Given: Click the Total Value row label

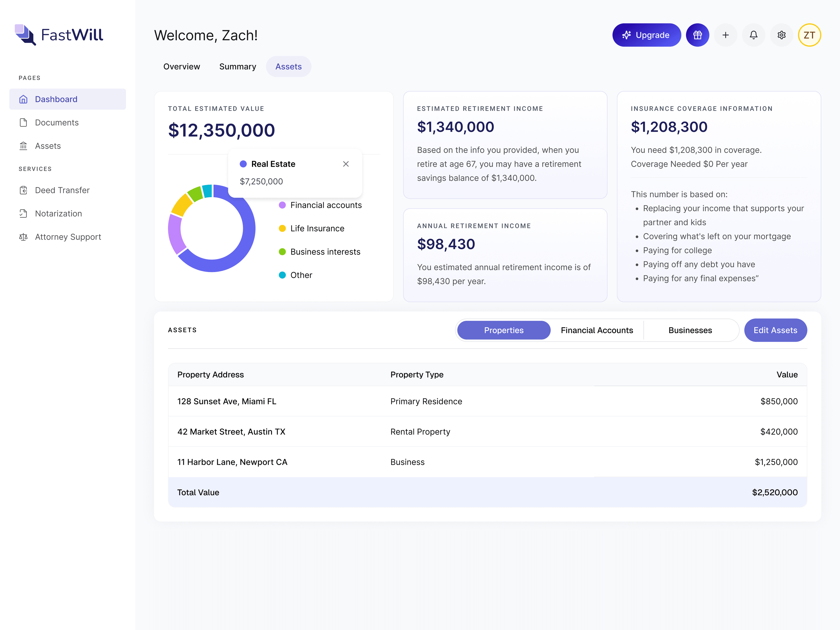Looking at the screenshot, I should tap(198, 493).
